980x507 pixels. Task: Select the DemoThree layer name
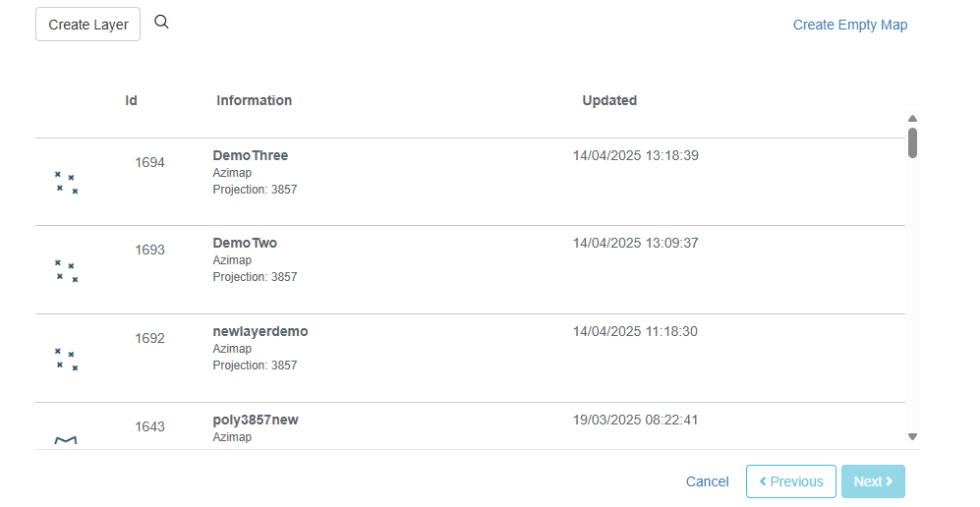(250, 155)
